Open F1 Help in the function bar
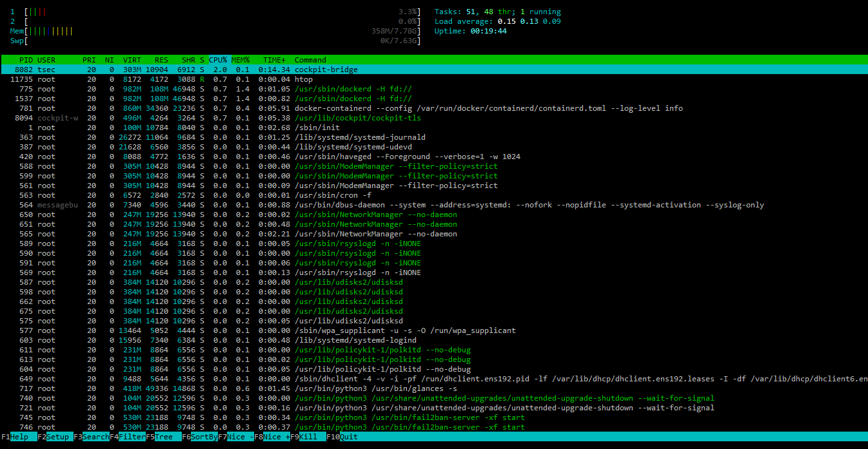The width and height of the screenshot is (868, 449). click(x=18, y=437)
